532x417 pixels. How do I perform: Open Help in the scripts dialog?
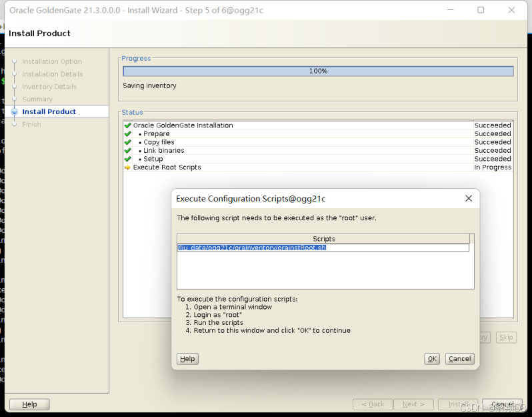(x=187, y=358)
